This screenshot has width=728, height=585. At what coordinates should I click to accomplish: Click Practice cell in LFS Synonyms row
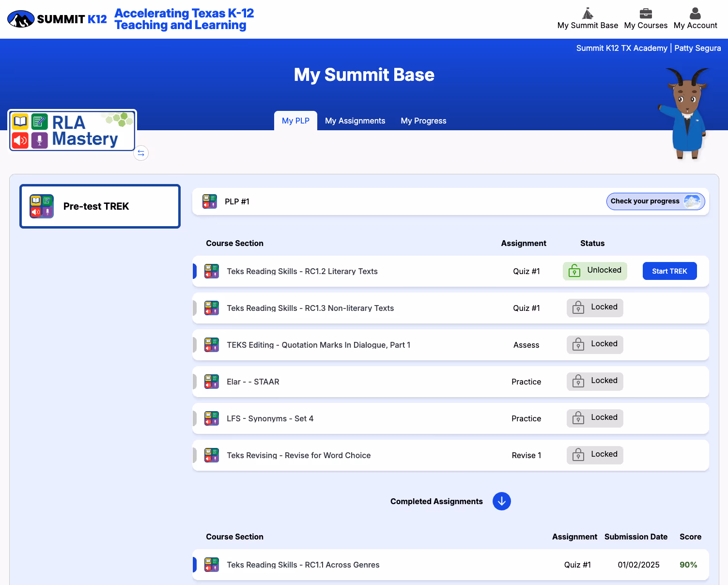526,418
